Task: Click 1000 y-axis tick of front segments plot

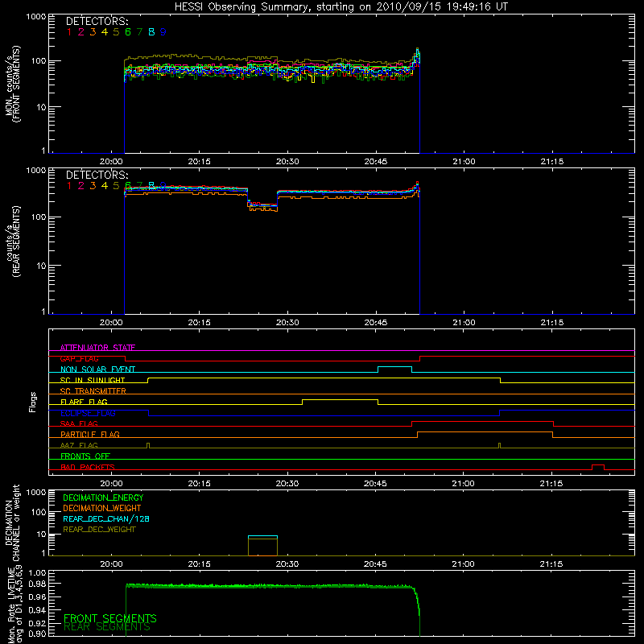Action: point(36,17)
